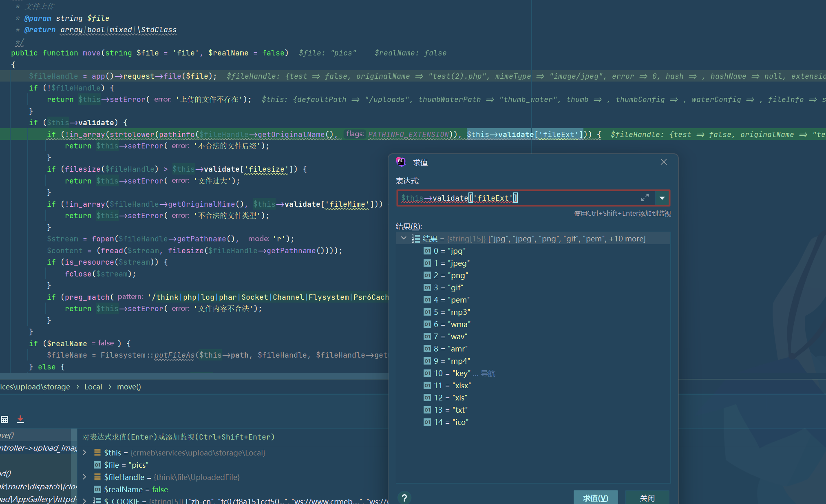Click the object icon beside $this variable
Screen dimensions: 826x504
click(97, 453)
